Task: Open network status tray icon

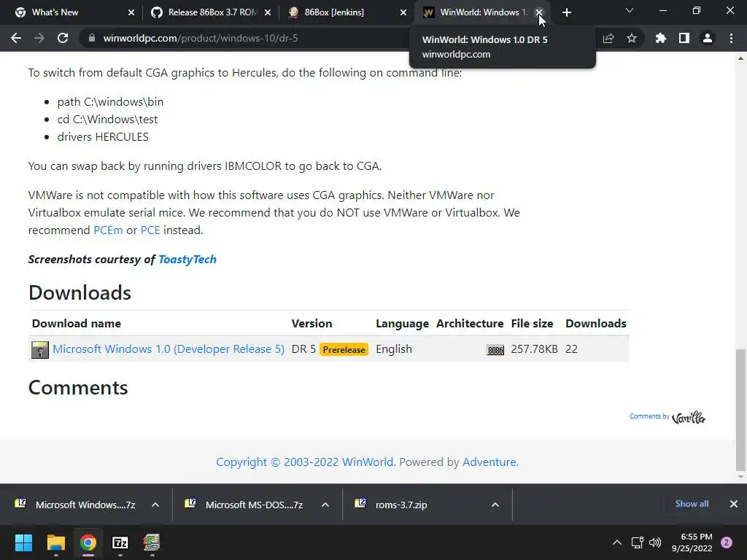Action: pyautogui.click(x=638, y=542)
